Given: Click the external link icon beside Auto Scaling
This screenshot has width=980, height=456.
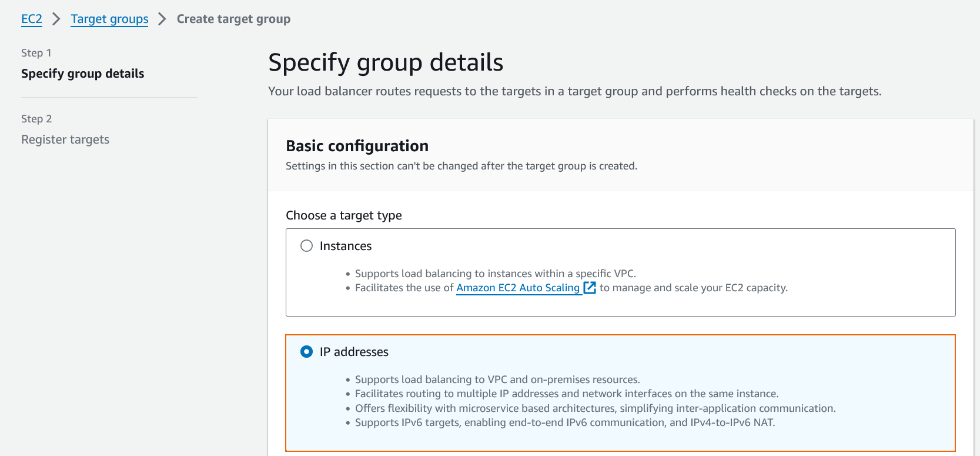Looking at the screenshot, I should tap(590, 288).
